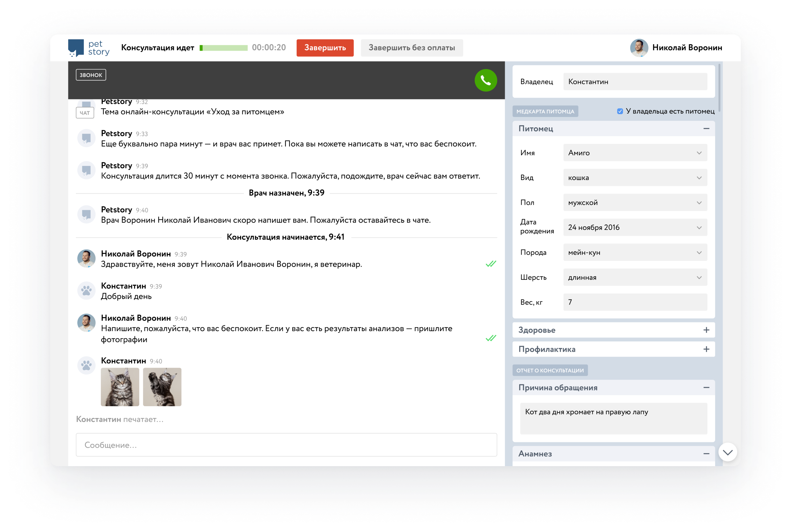Expand the Профилактика section
Viewport: 791px width, 532px height.
click(x=706, y=349)
